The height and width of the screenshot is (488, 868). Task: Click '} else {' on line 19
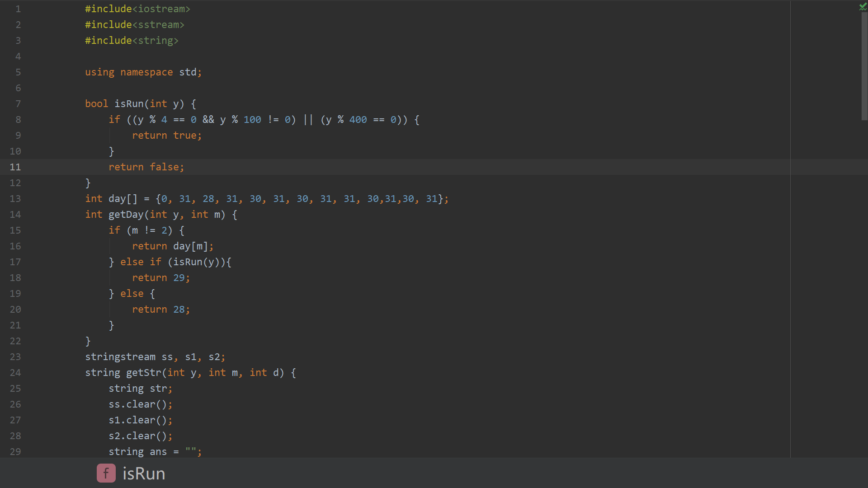[x=132, y=294]
